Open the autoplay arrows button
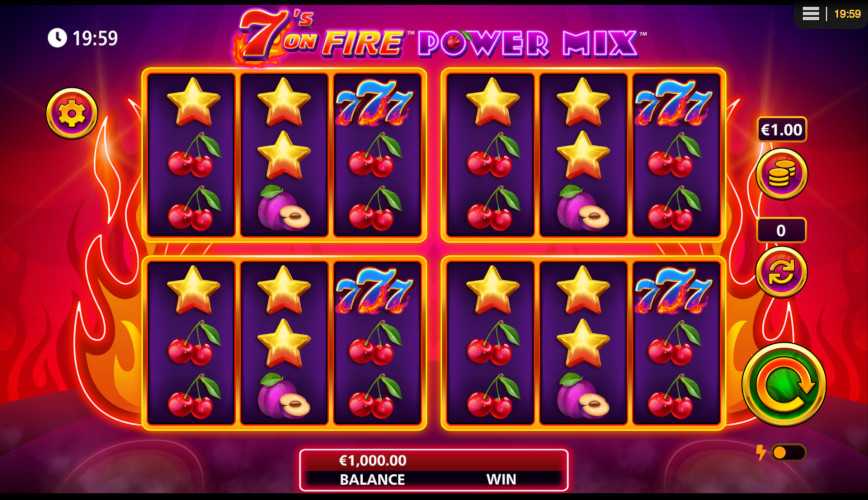 coord(781,272)
